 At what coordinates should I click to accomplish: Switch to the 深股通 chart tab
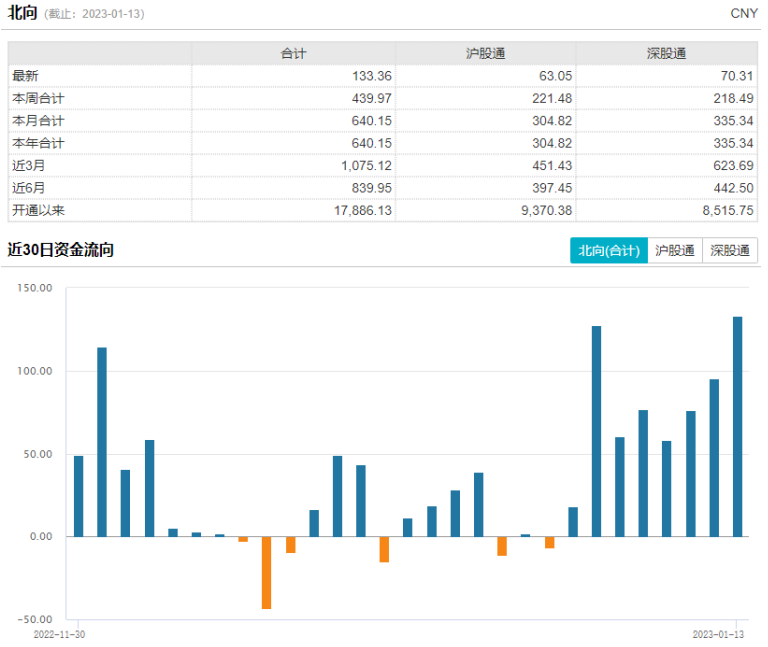coord(730,251)
